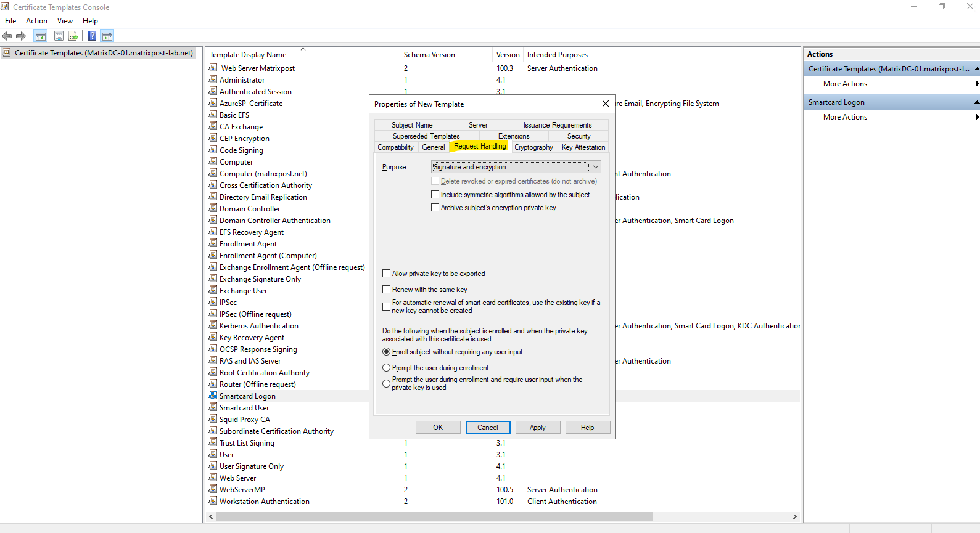The image size is (980, 533).
Task: Click the Certificate Templates Console title icon
Action: [5, 7]
